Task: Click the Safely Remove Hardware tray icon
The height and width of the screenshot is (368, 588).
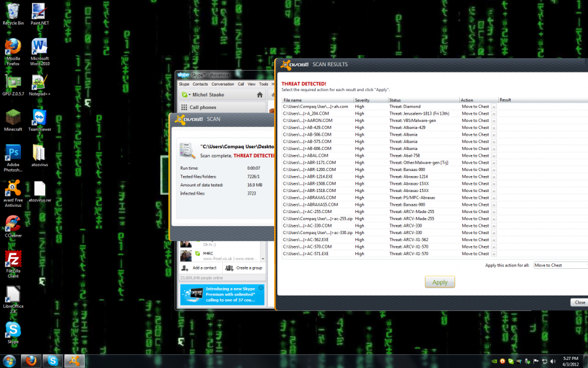Action: click(x=527, y=361)
